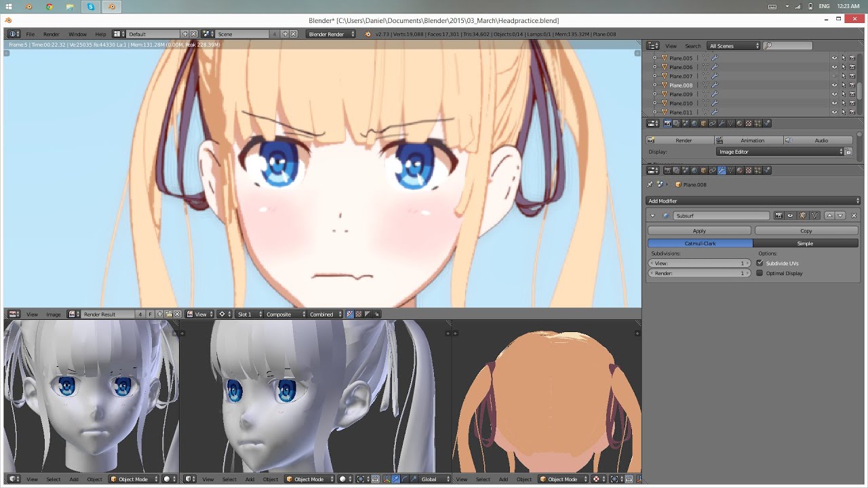
Task: Click the pin icon next to Plane.008 breadcrumb
Action: click(x=650, y=184)
